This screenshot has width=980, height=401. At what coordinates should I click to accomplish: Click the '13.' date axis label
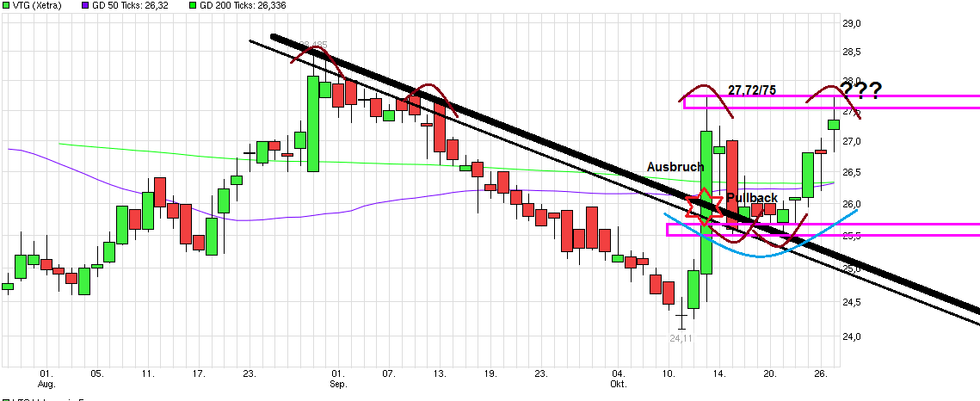[x=440, y=373]
